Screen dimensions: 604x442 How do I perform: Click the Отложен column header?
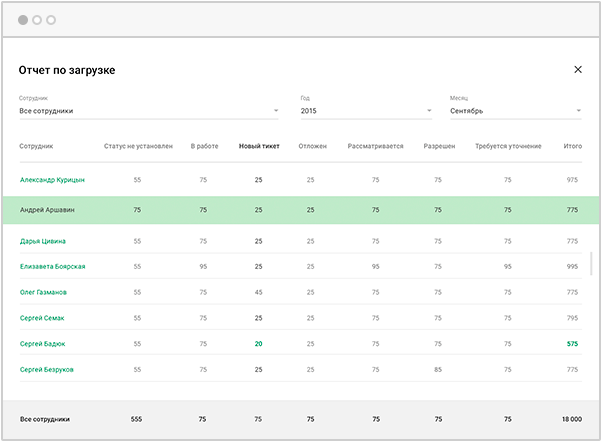click(312, 146)
